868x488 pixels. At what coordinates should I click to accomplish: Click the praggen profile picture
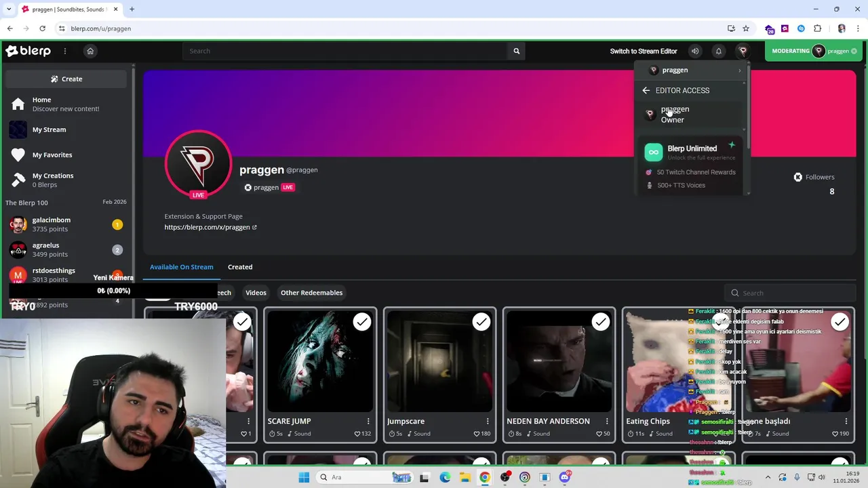click(198, 164)
